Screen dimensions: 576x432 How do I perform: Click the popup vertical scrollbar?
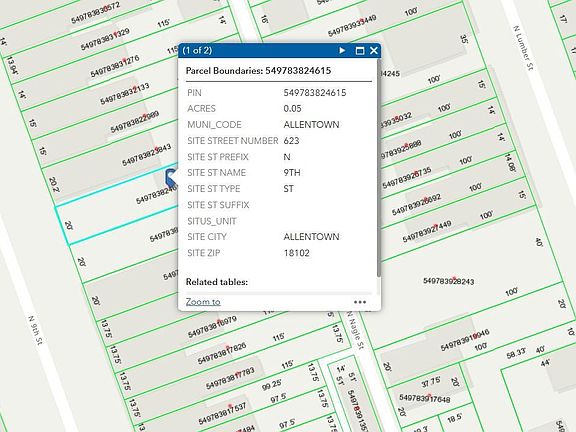(x=378, y=169)
